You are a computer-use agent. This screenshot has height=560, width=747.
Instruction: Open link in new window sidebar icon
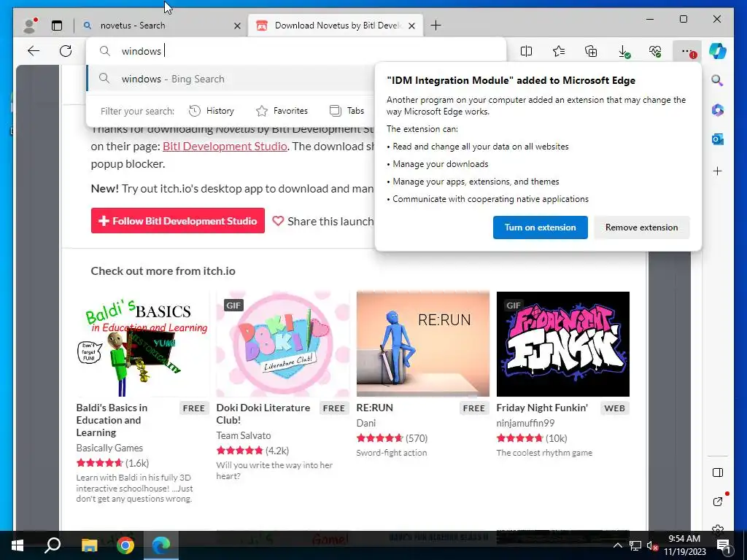[x=718, y=501]
